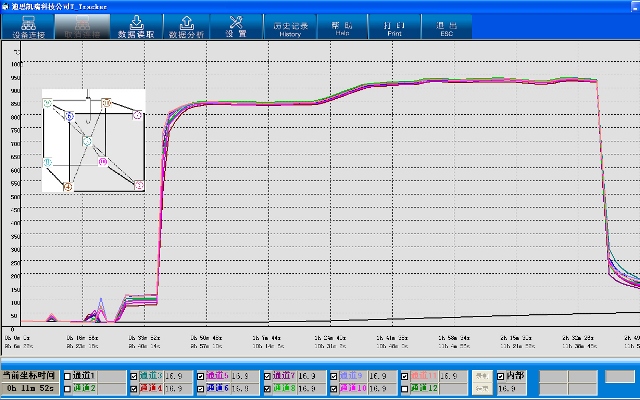Click the small button left of 内部
Viewport: 640px width, 400px height.
pyautogui.click(x=481, y=381)
